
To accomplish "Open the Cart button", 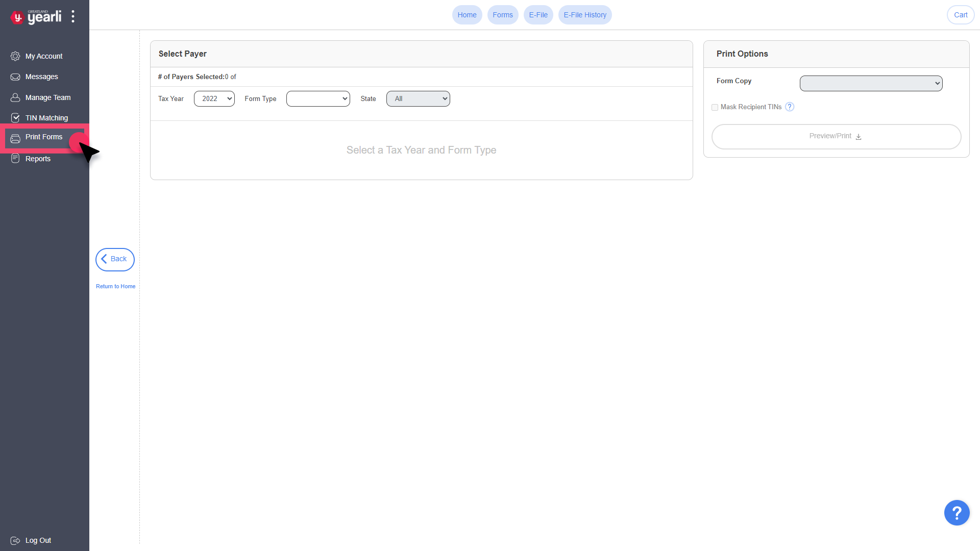I will [x=961, y=15].
